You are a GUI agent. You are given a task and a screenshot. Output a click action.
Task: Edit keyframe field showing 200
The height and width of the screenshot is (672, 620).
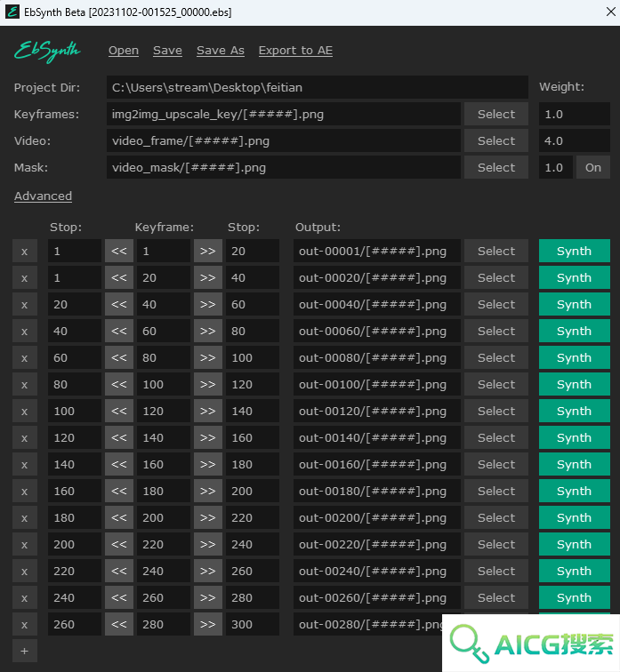(x=164, y=517)
